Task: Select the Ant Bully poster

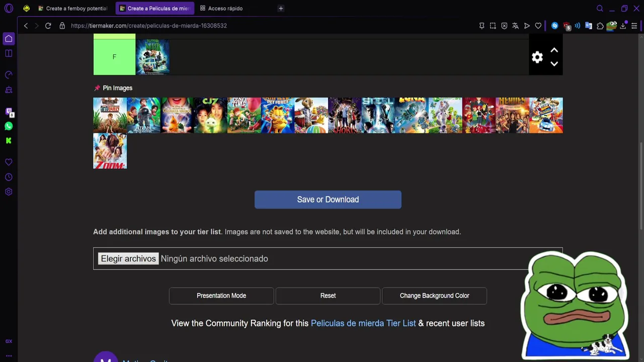Action: [110, 116]
